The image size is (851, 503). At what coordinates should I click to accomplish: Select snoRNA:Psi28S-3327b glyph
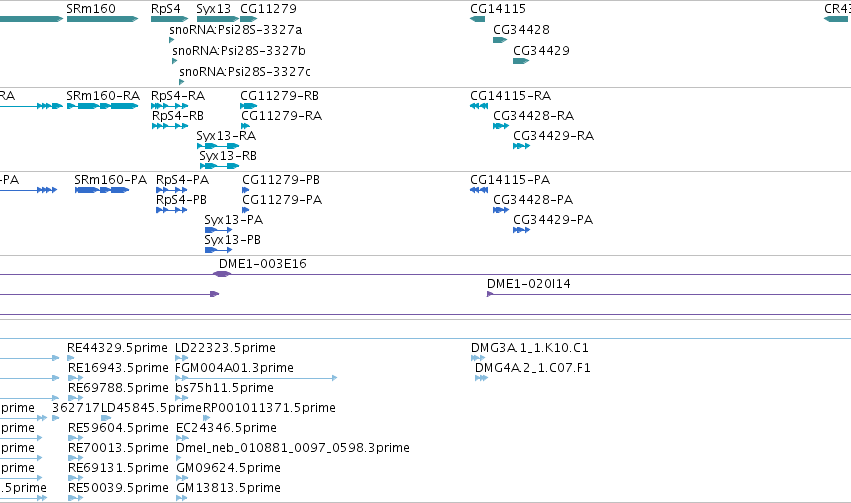pyautogui.click(x=175, y=61)
